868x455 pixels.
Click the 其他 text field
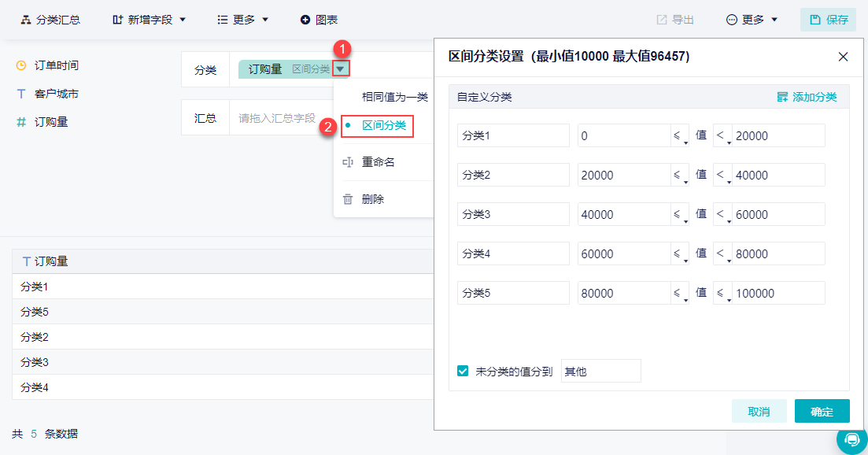coord(600,371)
